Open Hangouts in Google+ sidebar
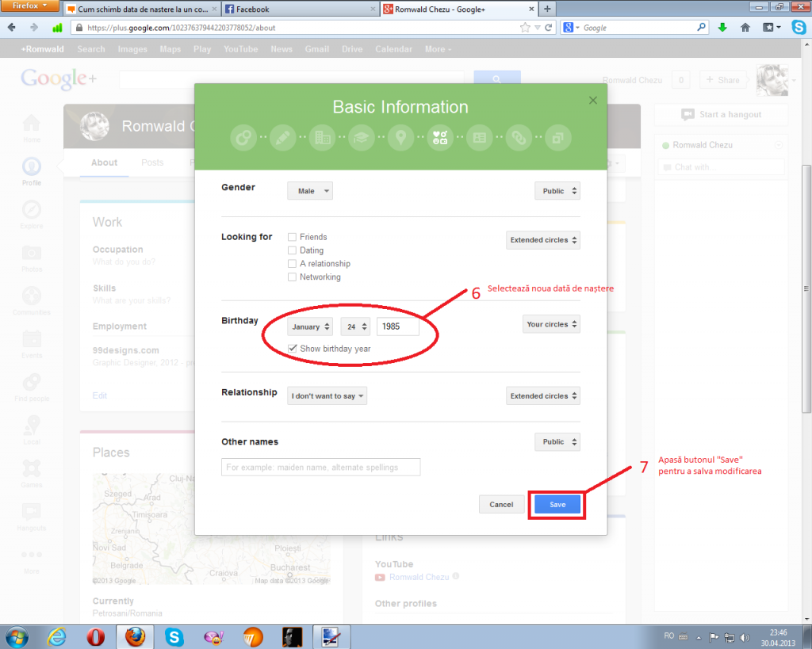This screenshot has width=812, height=649. [x=32, y=517]
